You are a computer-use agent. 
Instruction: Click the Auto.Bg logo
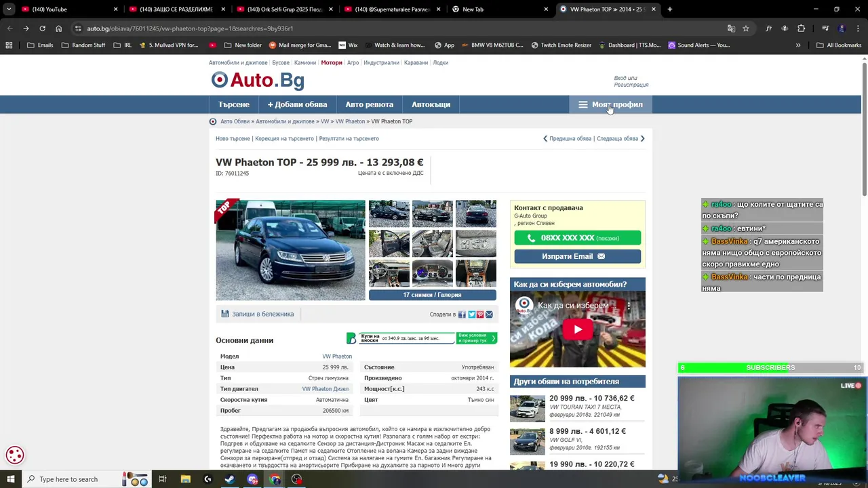[x=258, y=80]
